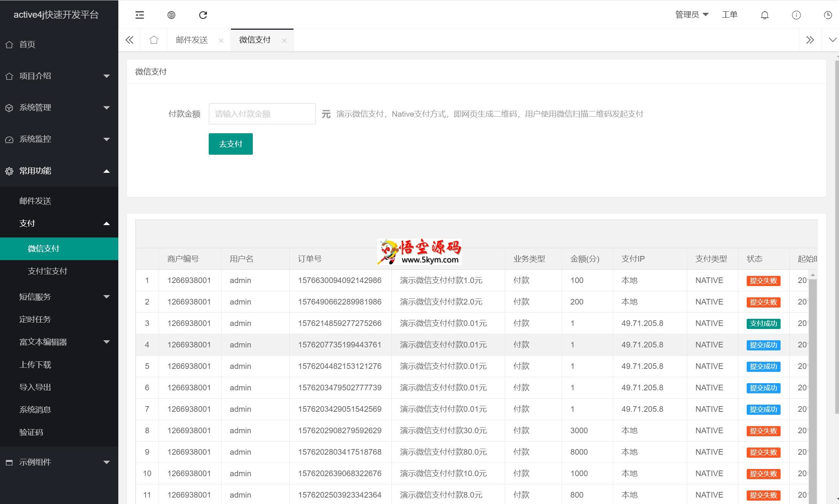Open the 管理员 user dropdown

pos(692,15)
